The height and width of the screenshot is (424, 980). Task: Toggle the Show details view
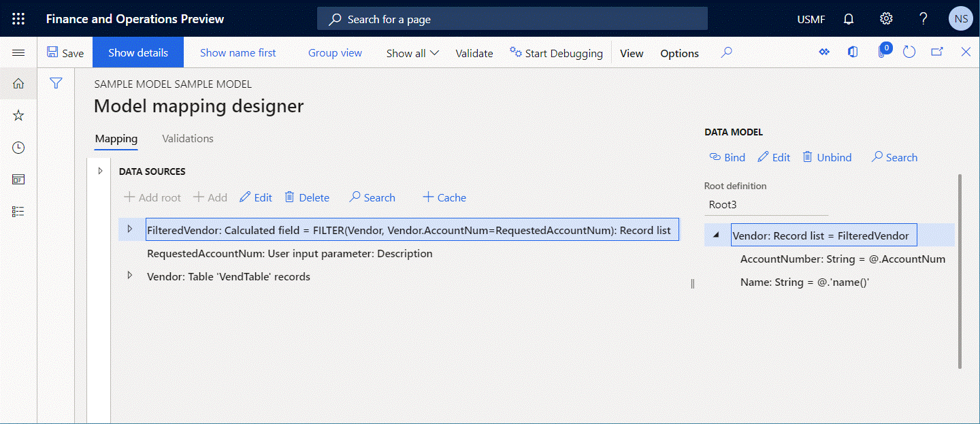click(x=137, y=52)
